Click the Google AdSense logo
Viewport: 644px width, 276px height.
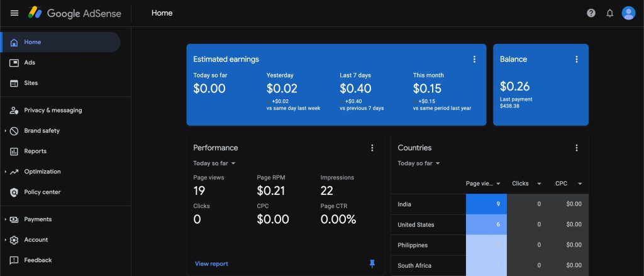[x=74, y=13]
